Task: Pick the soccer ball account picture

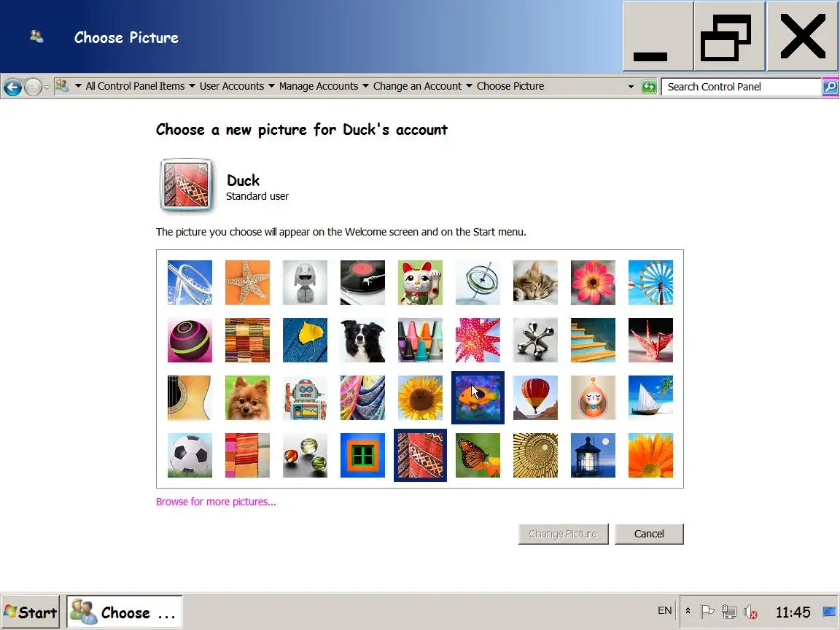Action: click(190, 455)
